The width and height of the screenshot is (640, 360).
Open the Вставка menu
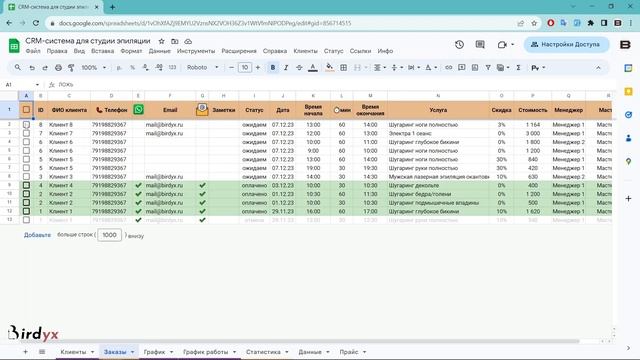pos(102,51)
